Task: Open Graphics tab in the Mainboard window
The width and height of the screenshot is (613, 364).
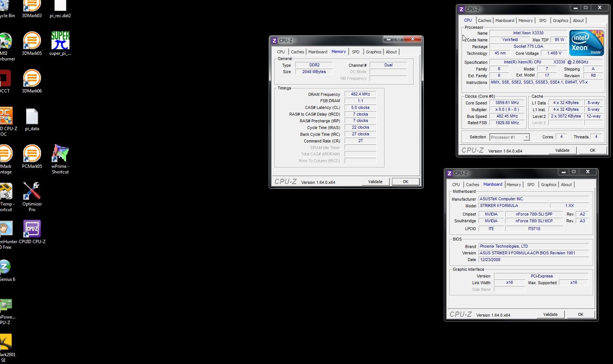Action: tap(548, 185)
